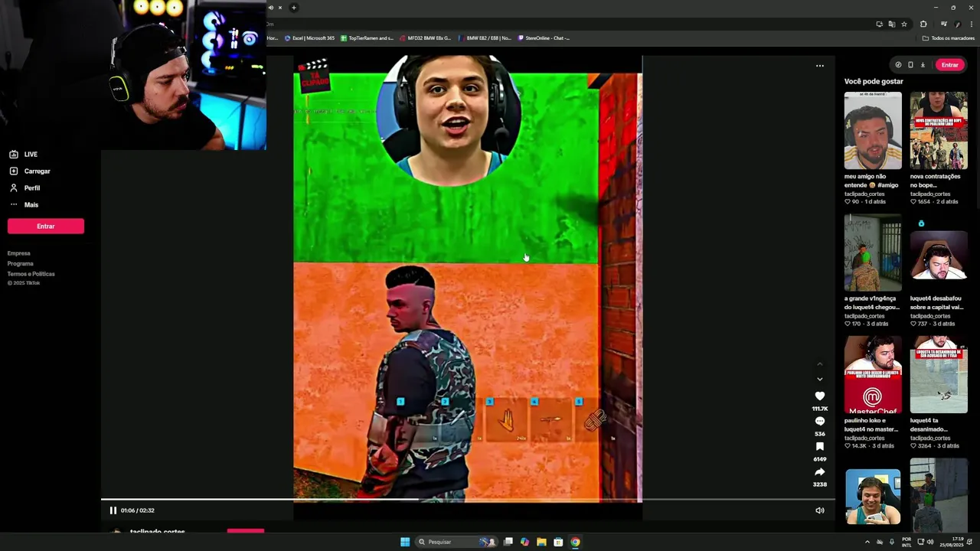
Task: Mute the video with speaker icon
Action: pyautogui.click(x=820, y=510)
